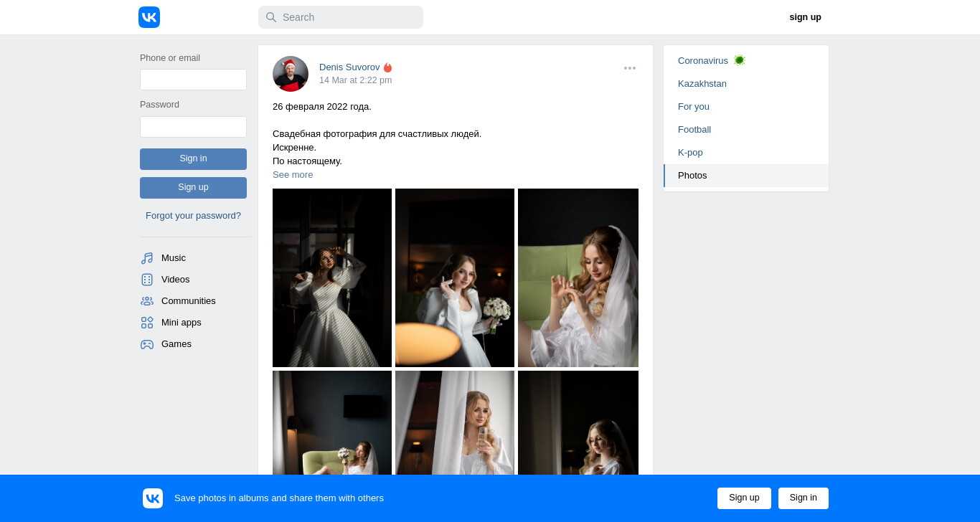Open the post date 14 Mar at 2:22 pm
980x522 pixels.
pos(355,80)
